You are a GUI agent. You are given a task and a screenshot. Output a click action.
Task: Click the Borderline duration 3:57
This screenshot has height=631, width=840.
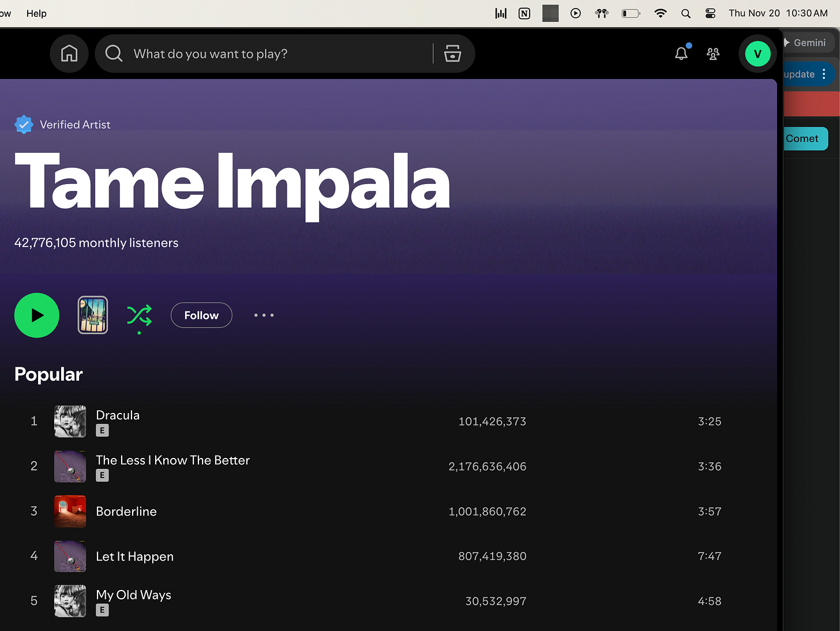[710, 512]
